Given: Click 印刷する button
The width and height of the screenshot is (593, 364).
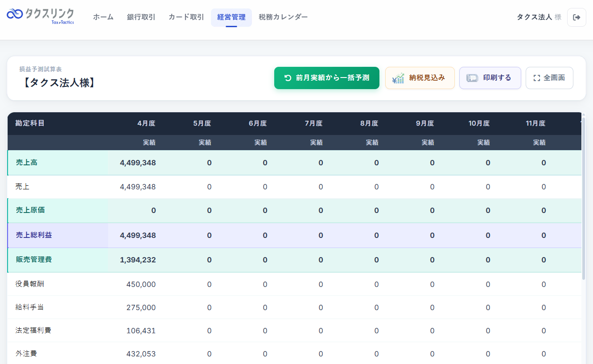Looking at the screenshot, I should point(490,78).
